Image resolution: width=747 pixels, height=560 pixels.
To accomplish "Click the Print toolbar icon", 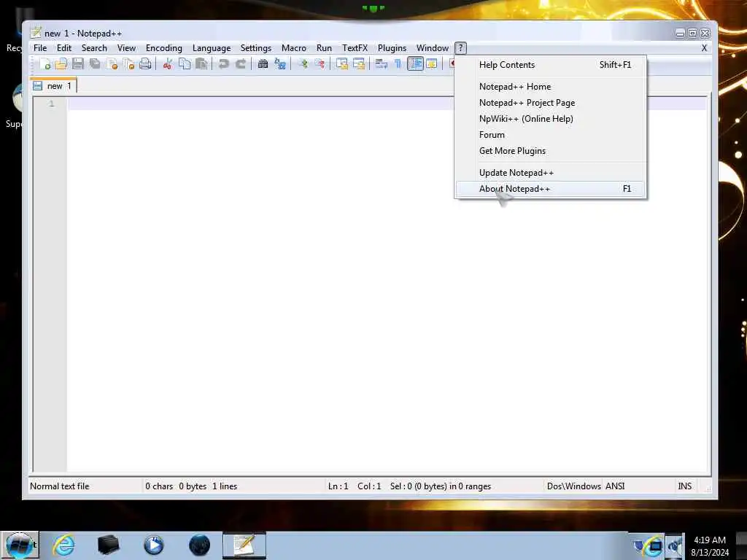I will (x=145, y=64).
